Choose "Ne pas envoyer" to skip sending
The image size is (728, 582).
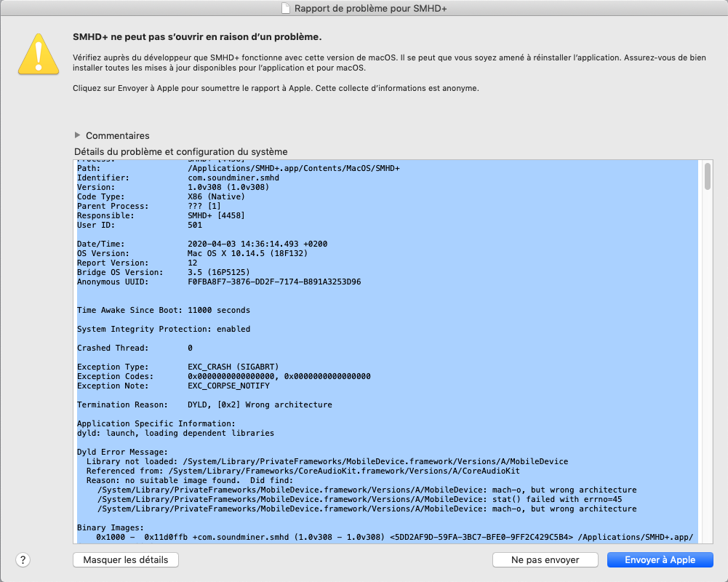pos(545,559)
